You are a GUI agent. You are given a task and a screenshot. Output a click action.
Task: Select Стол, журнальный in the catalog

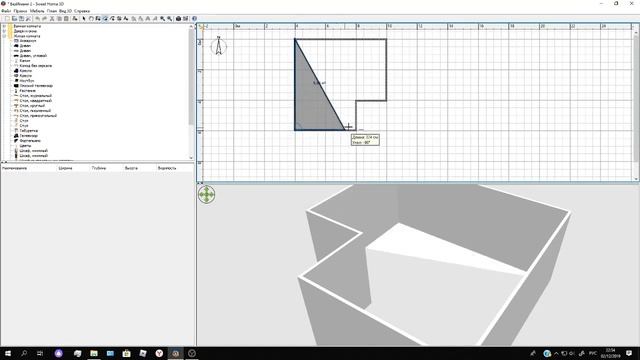(36, 96)
